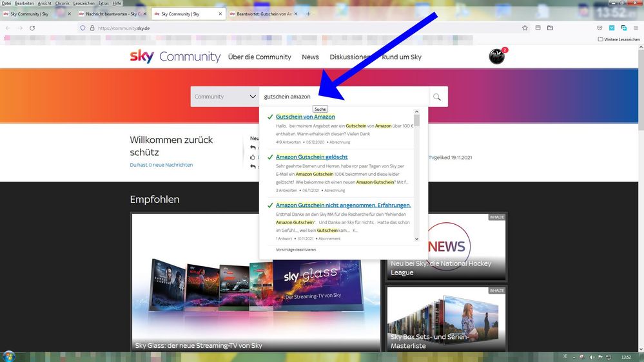Image resolution: width=644 pixels, height=362 pixels.
Task: Click the magnifier search icon
Action: pyautogui.click(x=437, y=97)
